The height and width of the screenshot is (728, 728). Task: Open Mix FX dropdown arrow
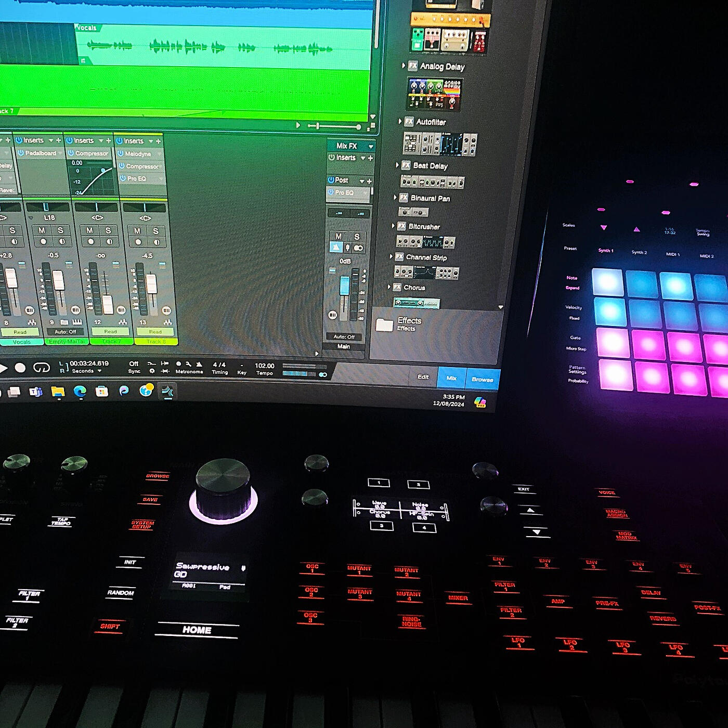tap(371, 147)
